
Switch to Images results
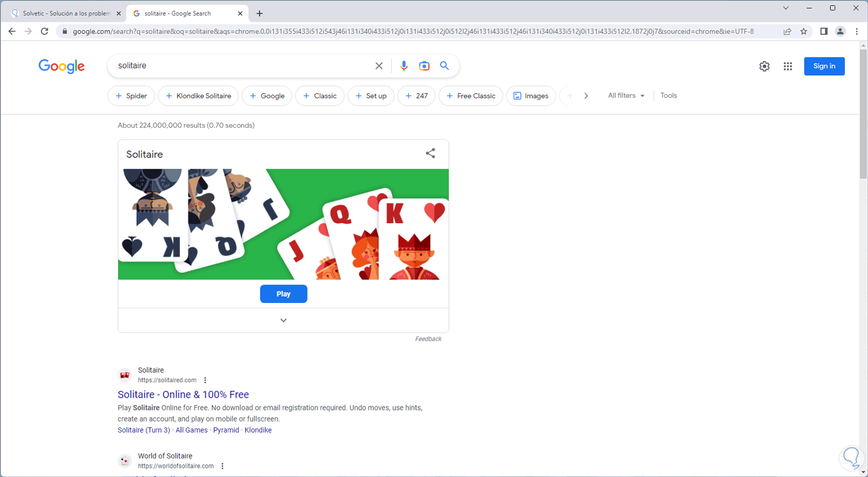(531, 96)
